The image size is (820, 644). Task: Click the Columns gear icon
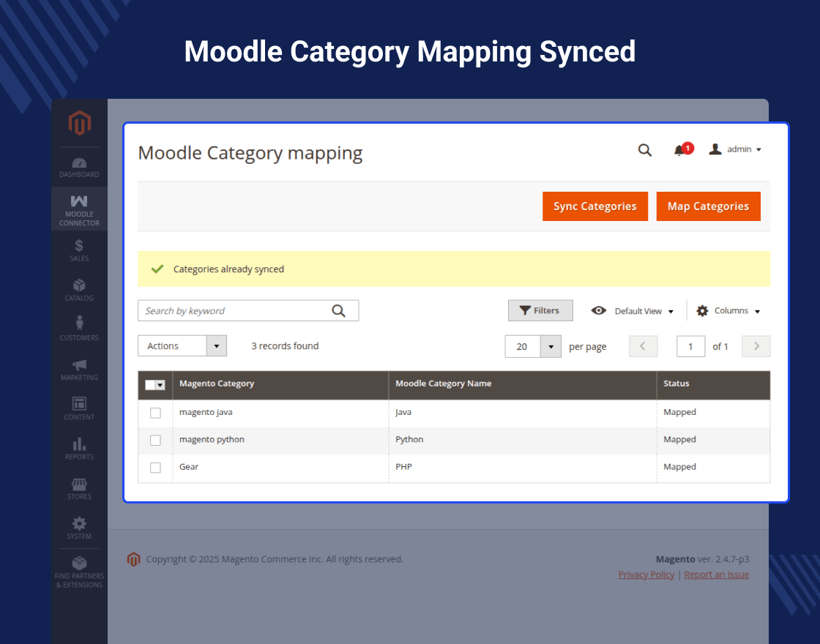tap(702, 310)
